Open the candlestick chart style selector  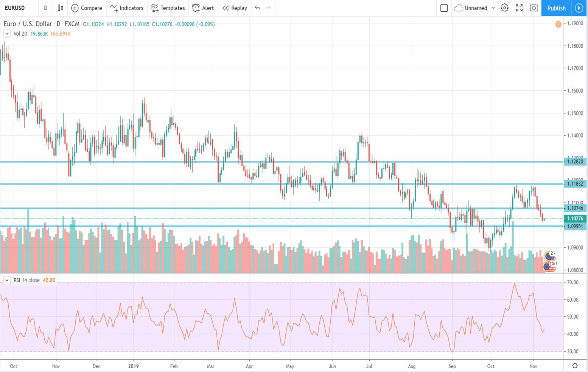point(60,8)
